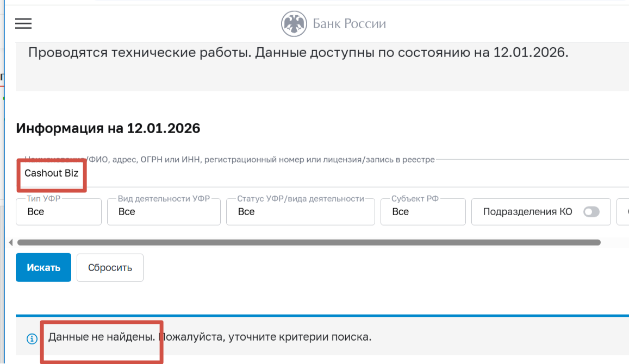Expand the Вид деятельности УФР dropdown

tap(164, 212)
